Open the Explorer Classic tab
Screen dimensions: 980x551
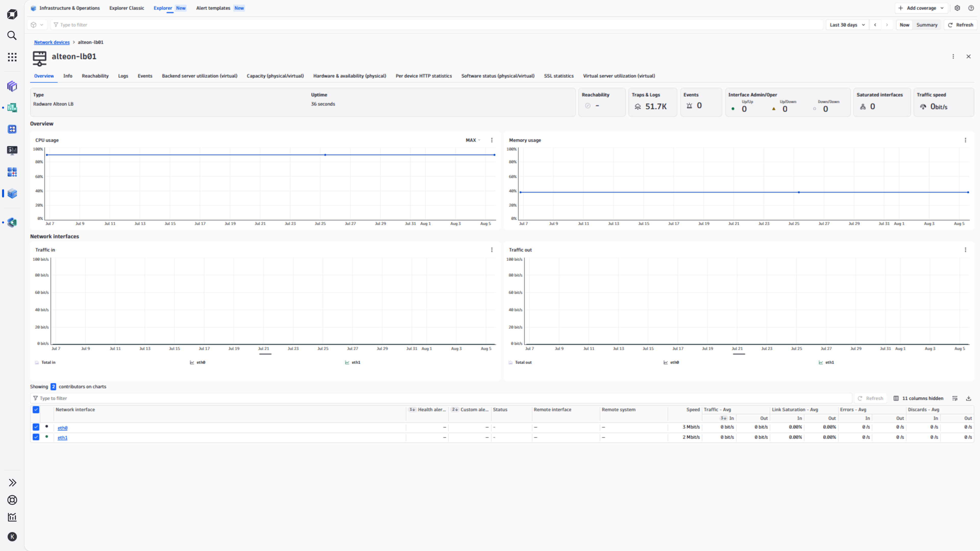click(127, 8)
